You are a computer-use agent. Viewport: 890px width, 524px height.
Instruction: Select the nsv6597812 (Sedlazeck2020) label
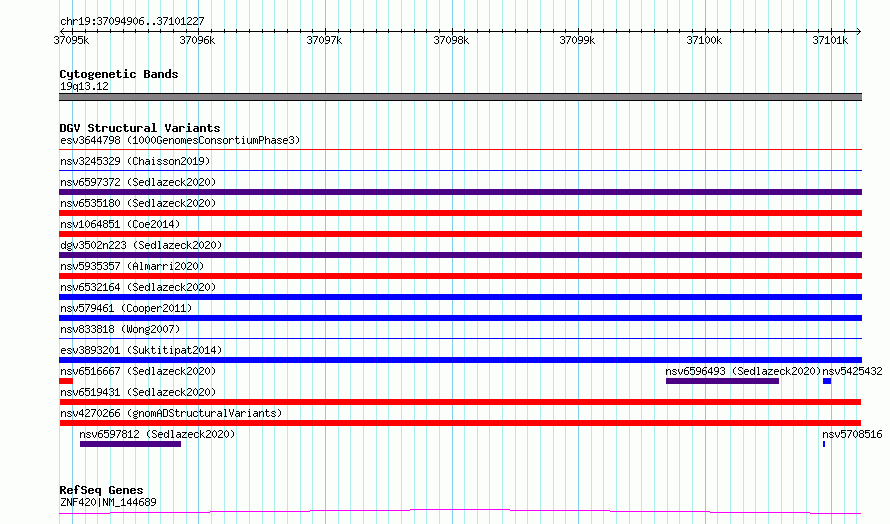(x=157, y=434)
